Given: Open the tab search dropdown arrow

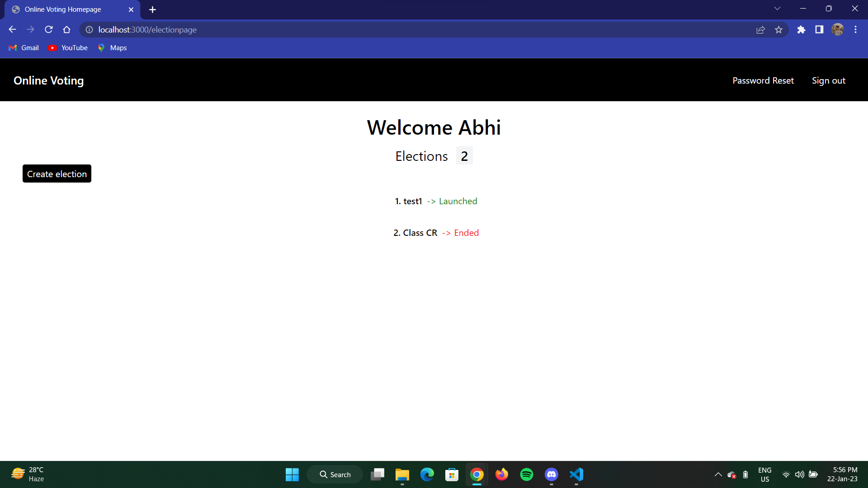Looking at the screenshot, I should click(777, 8).
